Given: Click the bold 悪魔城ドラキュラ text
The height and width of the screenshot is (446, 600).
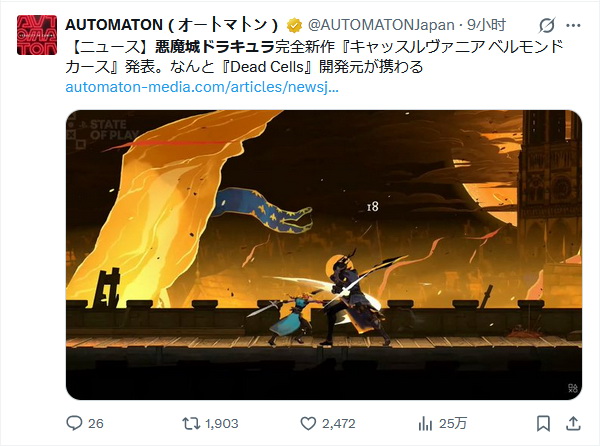Looking at the screenshot, I should (x=215, y=47).
